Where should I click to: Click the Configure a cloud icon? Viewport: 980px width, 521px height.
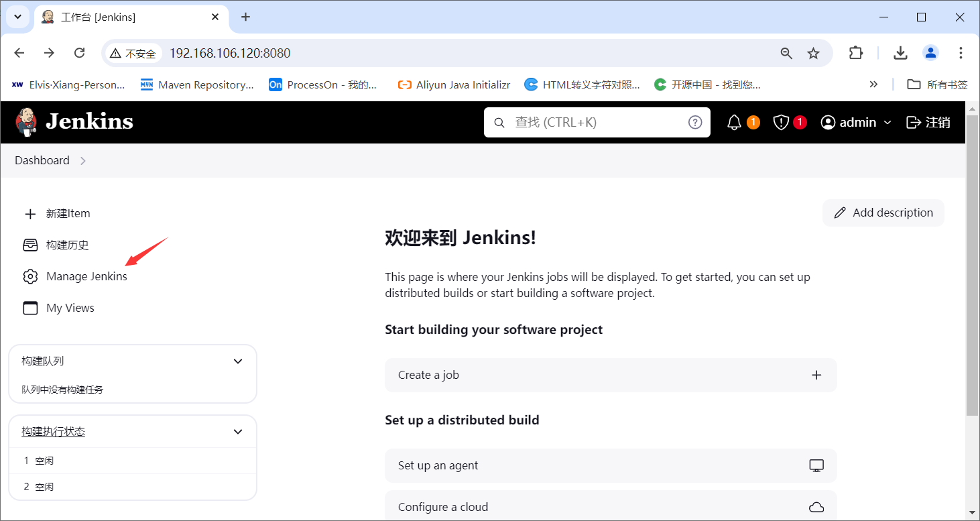coord(816,507)
